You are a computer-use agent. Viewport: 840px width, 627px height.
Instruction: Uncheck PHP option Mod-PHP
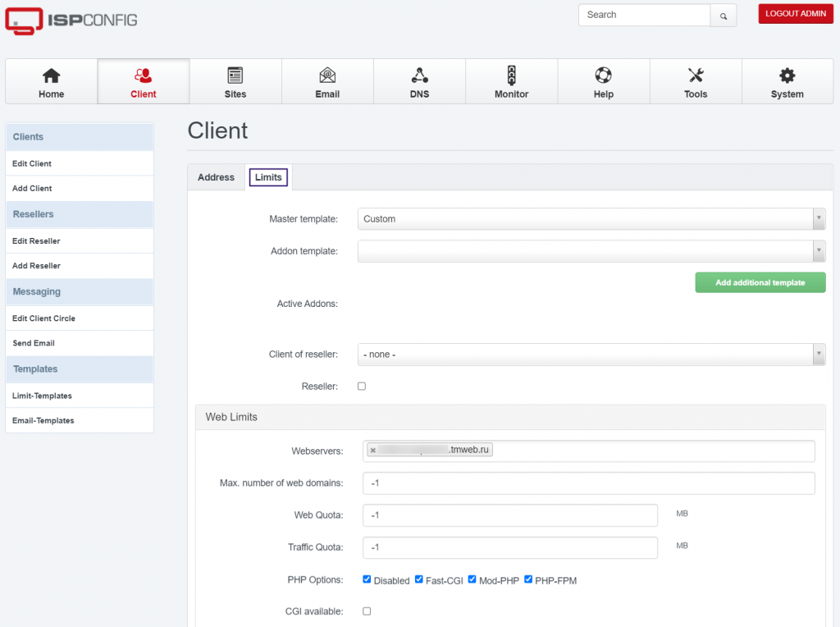(x=472, y=579)
